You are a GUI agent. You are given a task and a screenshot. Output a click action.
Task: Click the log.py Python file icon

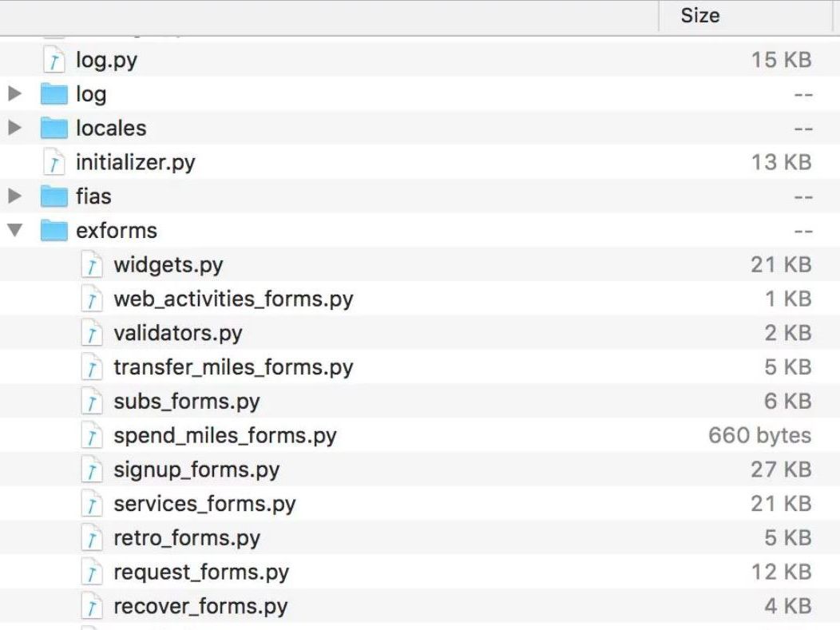tap(53, 60)
